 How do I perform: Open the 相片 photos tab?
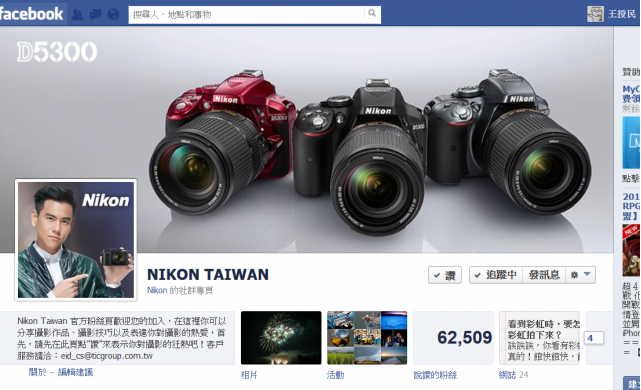(x=249, y=374)
